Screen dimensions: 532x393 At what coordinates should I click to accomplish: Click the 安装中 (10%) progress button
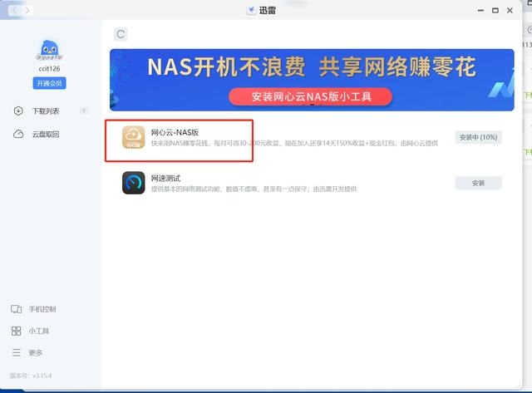coord(479,137)
